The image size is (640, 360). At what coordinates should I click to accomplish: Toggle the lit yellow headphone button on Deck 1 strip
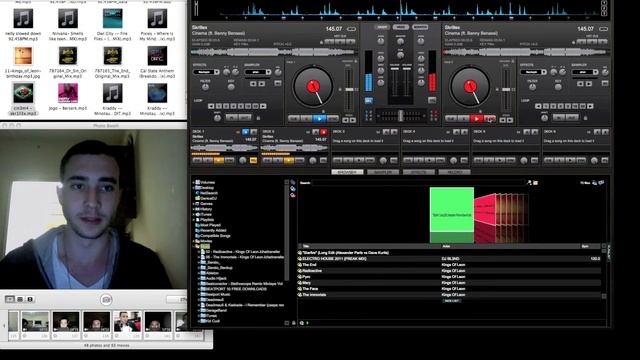(x=253, y=160)
